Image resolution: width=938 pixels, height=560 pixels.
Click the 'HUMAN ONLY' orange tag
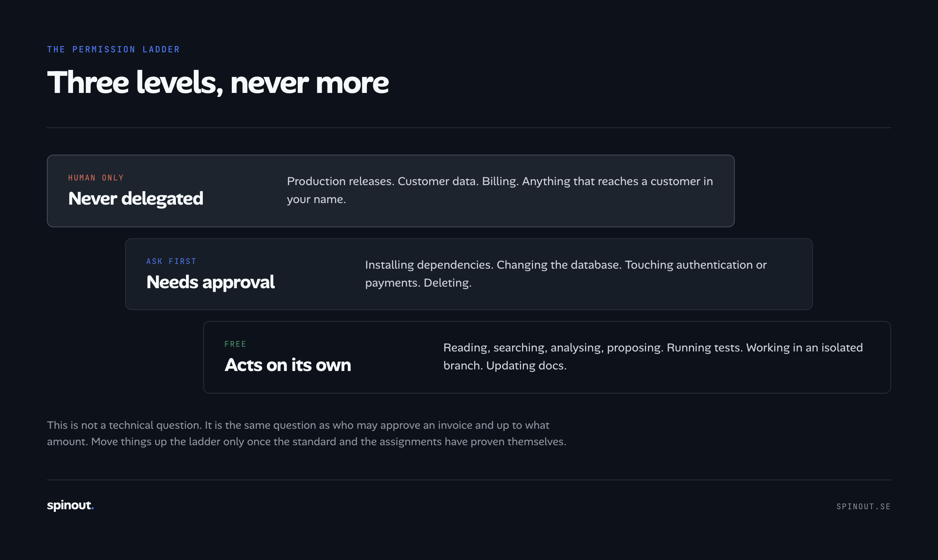96,178
